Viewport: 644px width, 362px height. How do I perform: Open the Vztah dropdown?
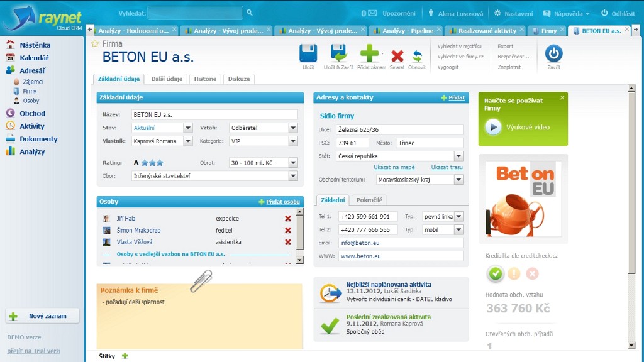[293, 128]
